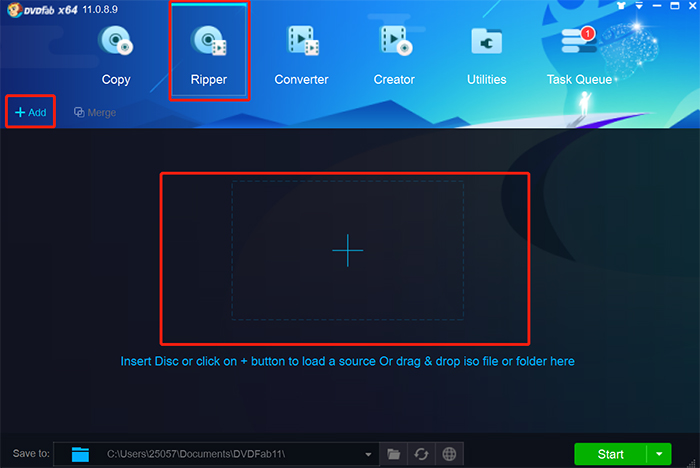The width and height of the screenshot is (700, 468).
Task: Click the globe icon beside save path
Action: point(449,454)
